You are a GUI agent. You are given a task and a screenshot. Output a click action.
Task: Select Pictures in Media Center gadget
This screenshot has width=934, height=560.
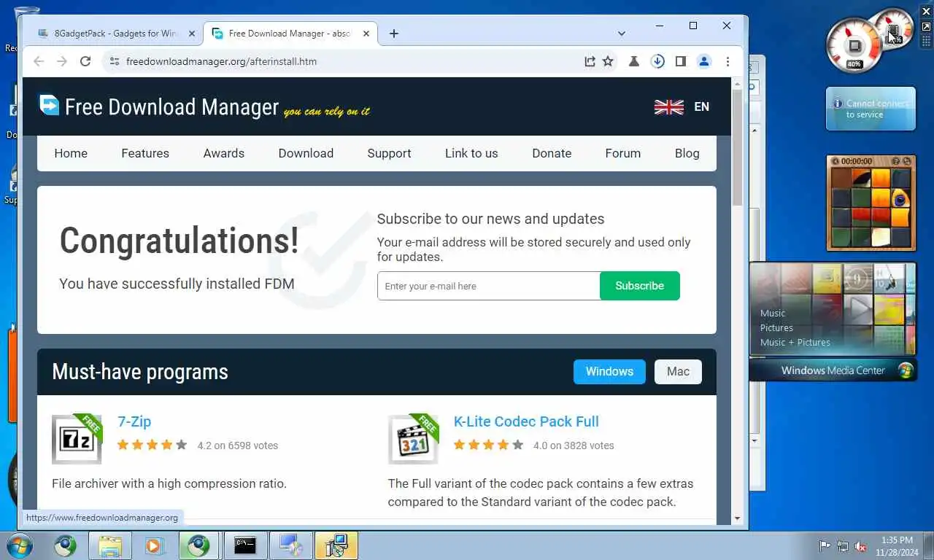point(776,327)
